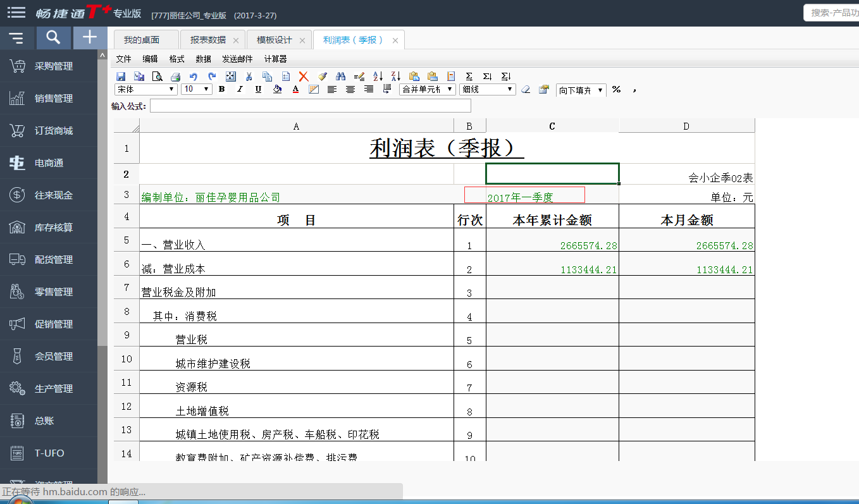Screen dimensions: 859x504
Task: Apply percent format
Action: pos(616,89)
